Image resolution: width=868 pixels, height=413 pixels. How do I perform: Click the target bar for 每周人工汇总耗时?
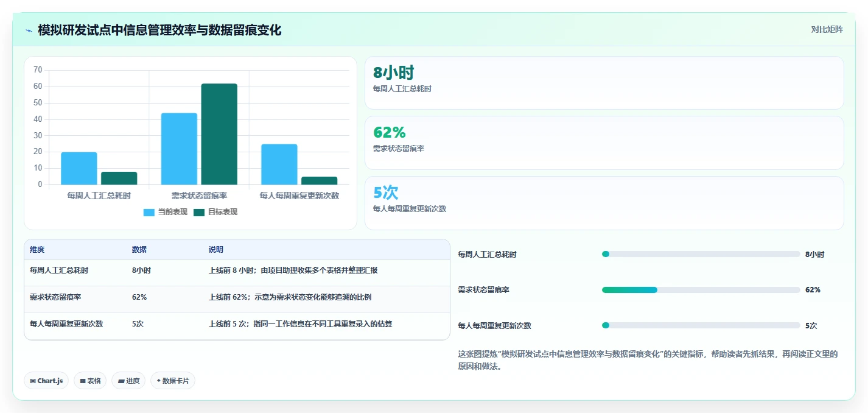coord(119,178)
